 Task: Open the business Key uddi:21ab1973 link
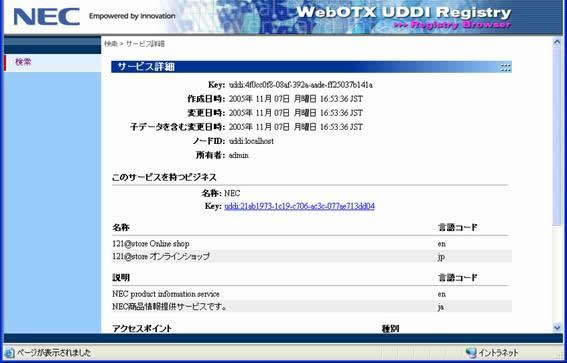point(299,206)
